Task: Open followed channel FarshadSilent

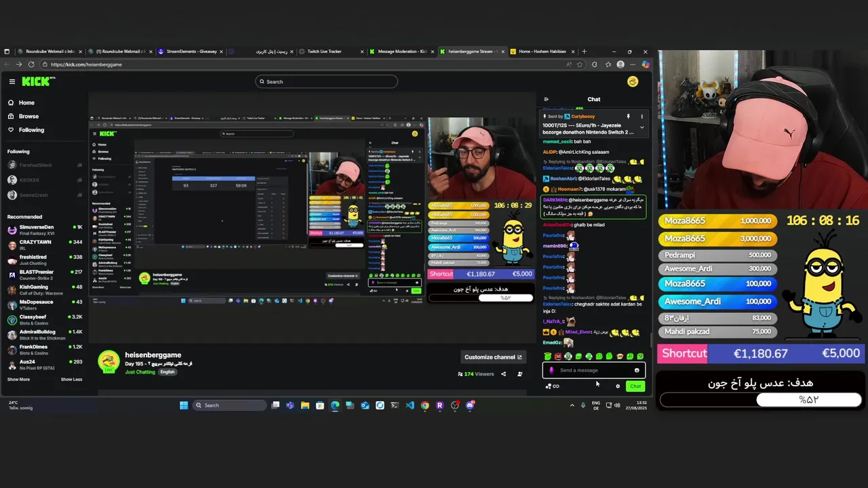Action: point(45,165)
